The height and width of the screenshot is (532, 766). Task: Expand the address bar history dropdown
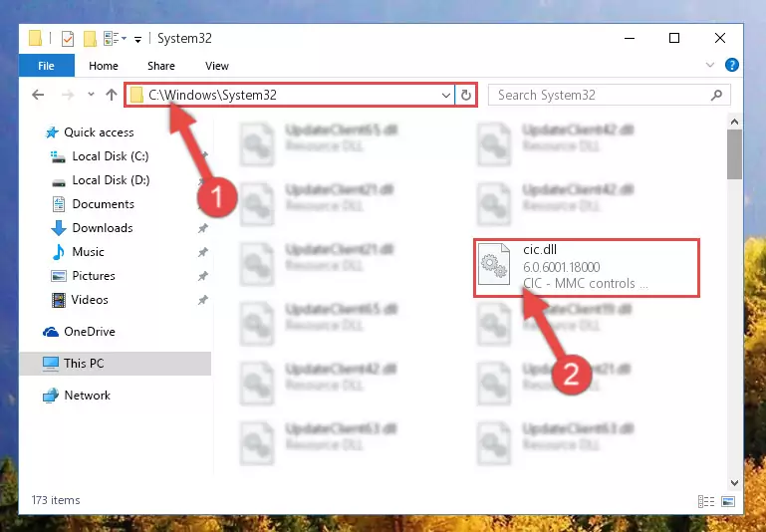coord(445,96)
